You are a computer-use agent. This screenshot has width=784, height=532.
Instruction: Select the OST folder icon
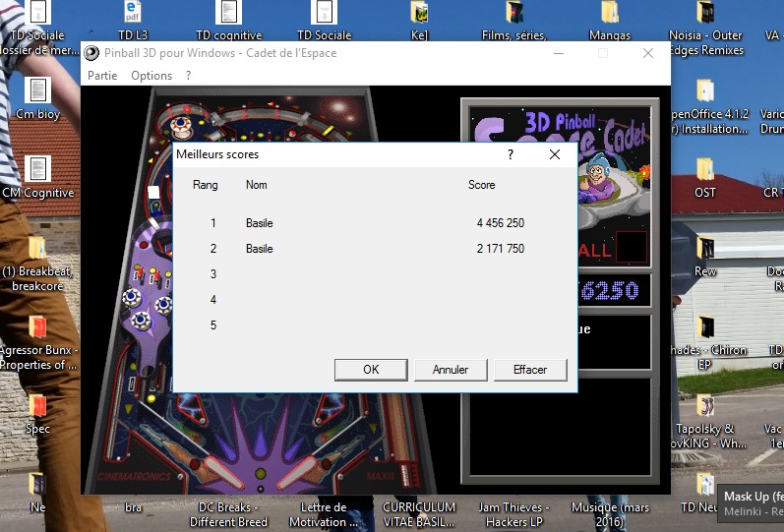[705, 170]
